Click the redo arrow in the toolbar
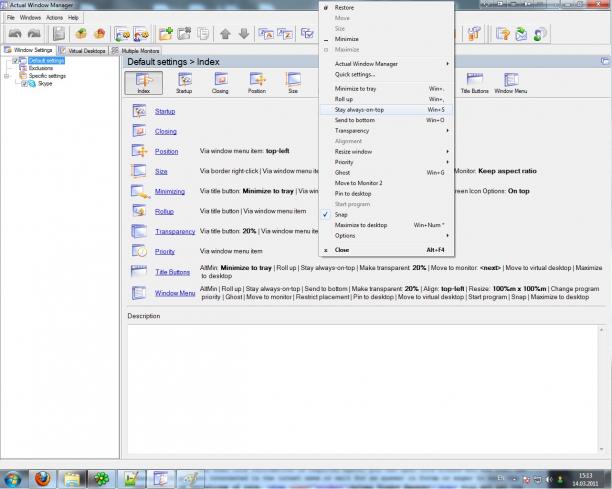This screenshot has height=489, width=612. (34, 34)
